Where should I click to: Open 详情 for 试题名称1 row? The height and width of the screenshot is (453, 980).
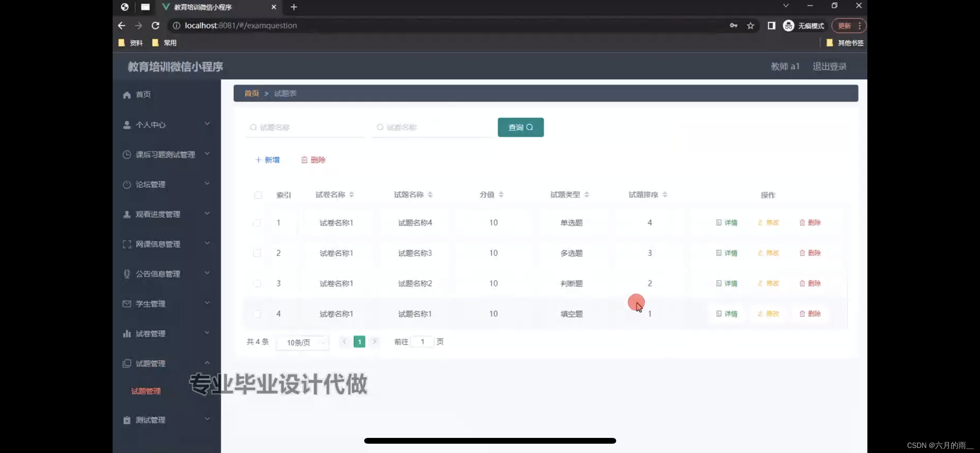pyautogui.click(x=726, y=314)
